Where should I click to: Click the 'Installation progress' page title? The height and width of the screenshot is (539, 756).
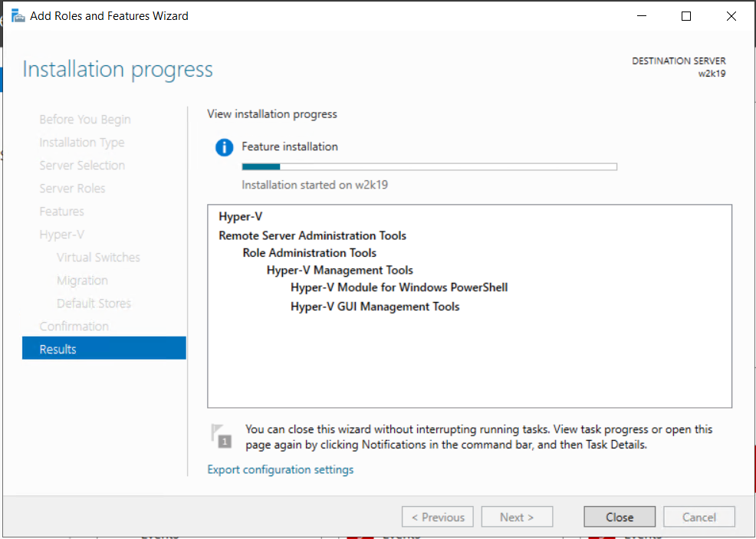[117, 70]
